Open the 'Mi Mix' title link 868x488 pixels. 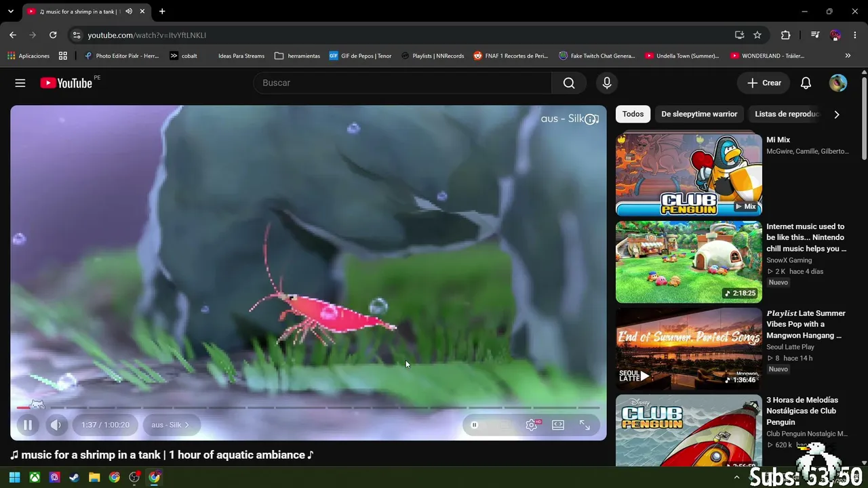point(778,140)
